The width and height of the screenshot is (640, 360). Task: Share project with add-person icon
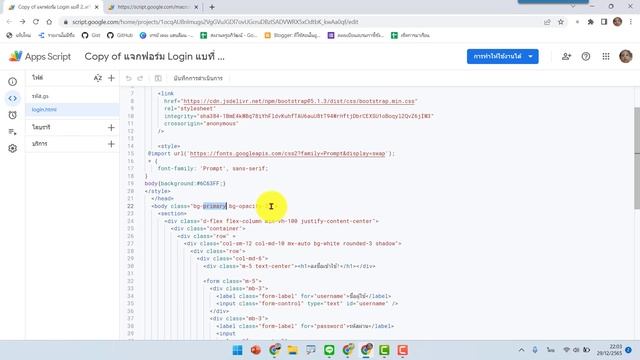click(566, 57)
